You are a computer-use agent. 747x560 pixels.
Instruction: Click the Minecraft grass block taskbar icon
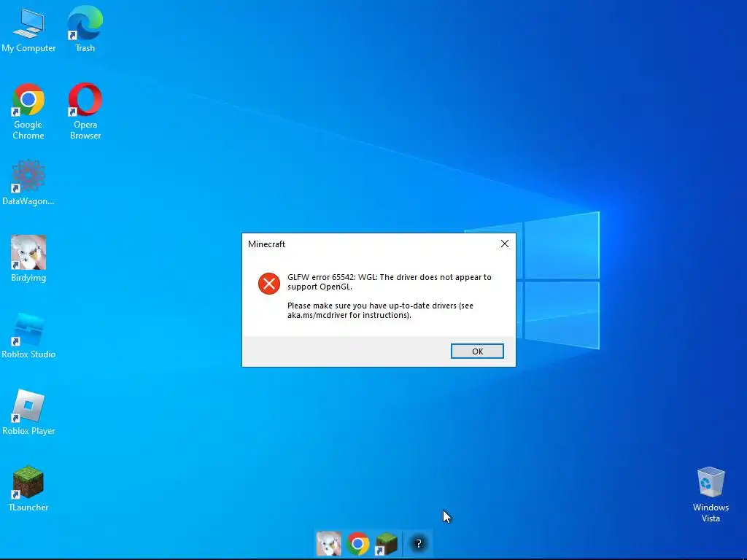click(387, 543)
